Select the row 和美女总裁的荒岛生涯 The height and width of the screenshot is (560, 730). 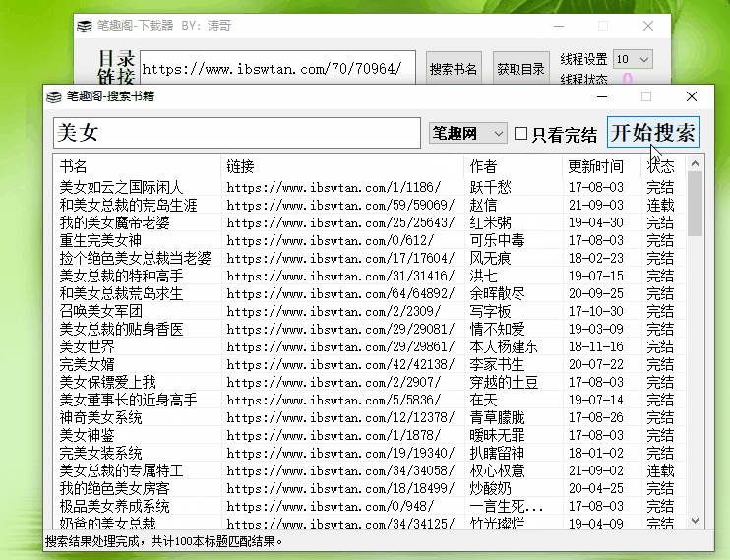pyautogui.click(x=370, y=205)
